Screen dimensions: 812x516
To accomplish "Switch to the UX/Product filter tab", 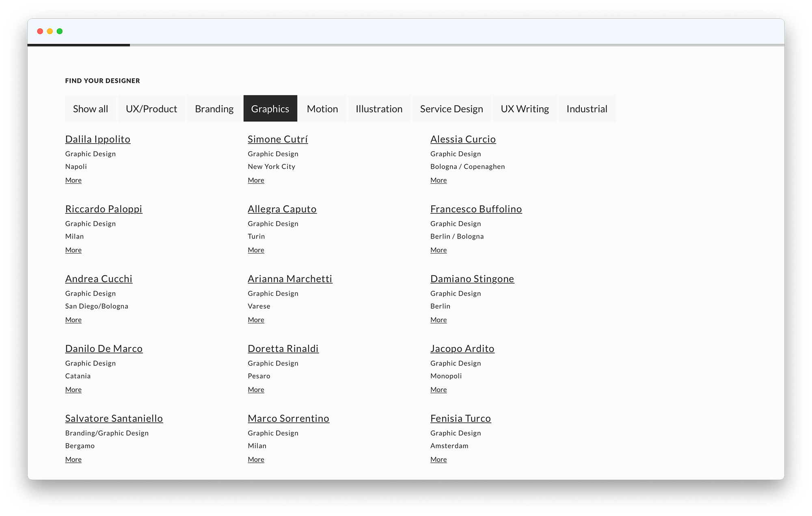I will coord(151,108).
